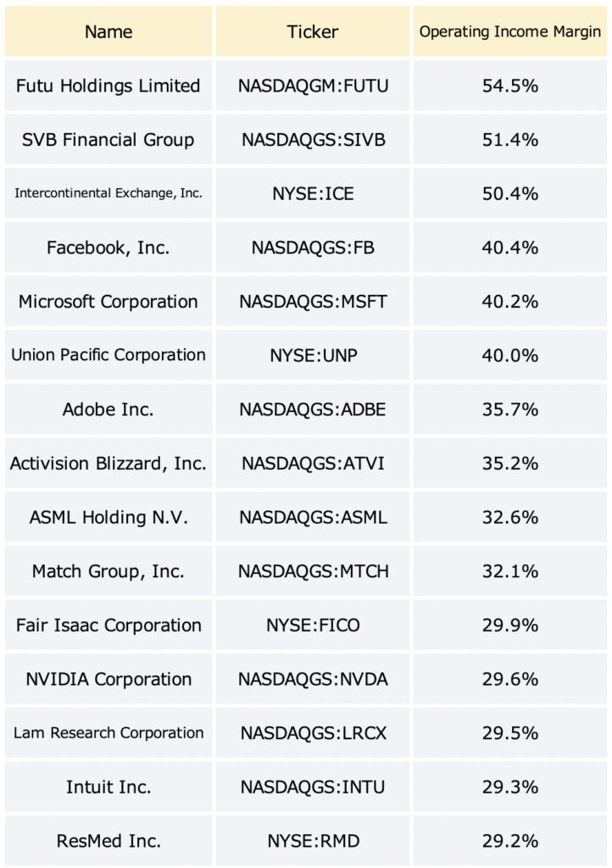Click Intercontinental Exchange, Inc. name cell
This screenshot has width=612, height=868.
click(108, 193)
